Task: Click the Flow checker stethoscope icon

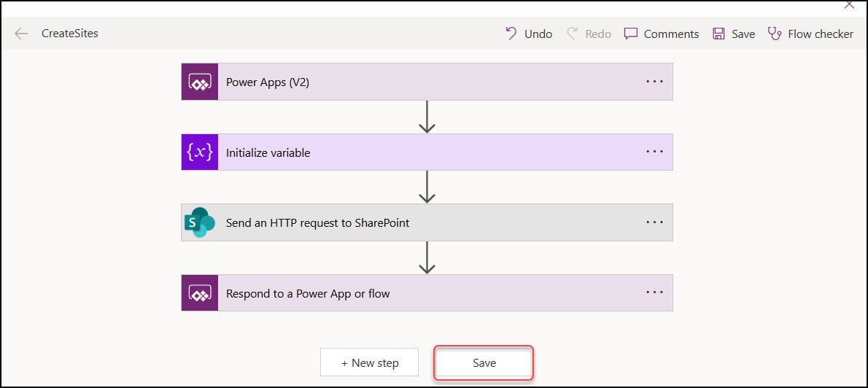Action: tap(774, 34)
